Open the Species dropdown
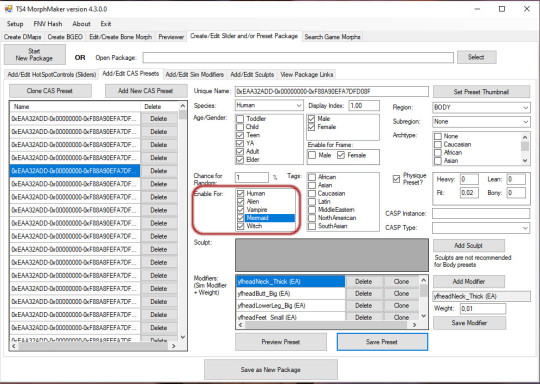 [269, 105]
